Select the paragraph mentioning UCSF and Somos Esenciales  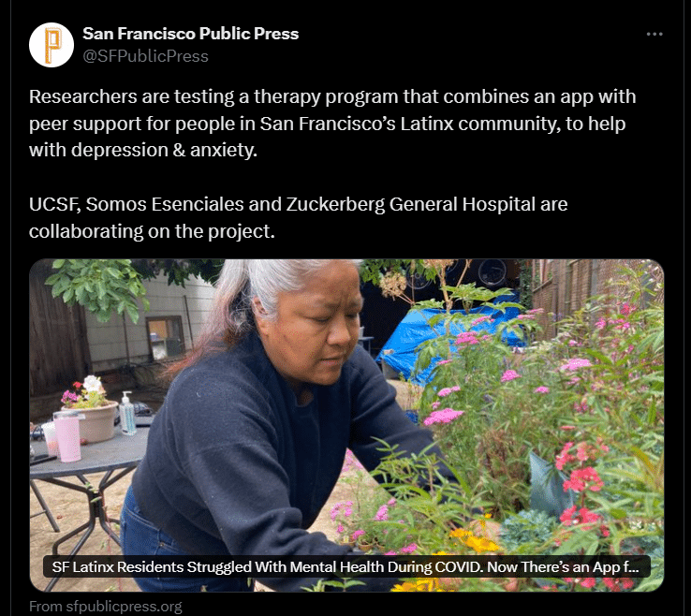(299, 217)
